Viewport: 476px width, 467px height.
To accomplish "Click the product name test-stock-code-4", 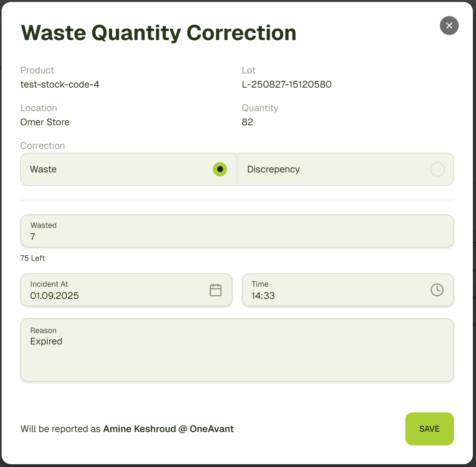I will pos(60,84).
